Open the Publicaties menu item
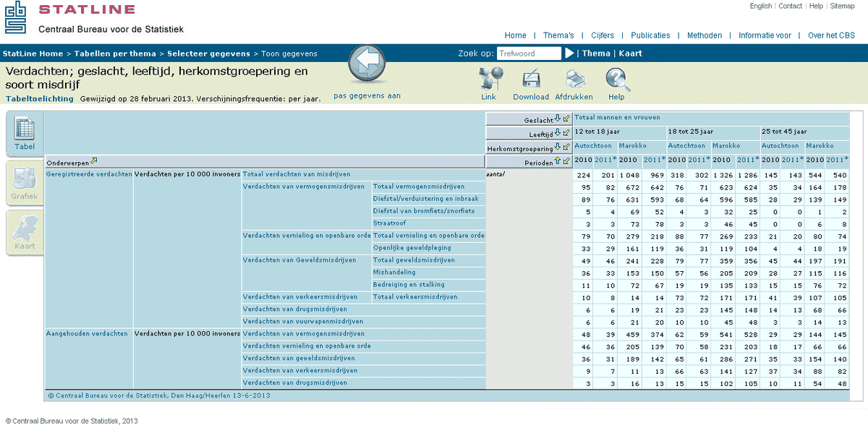The width and height of the screenshot is (868, 428). point(650,35)
